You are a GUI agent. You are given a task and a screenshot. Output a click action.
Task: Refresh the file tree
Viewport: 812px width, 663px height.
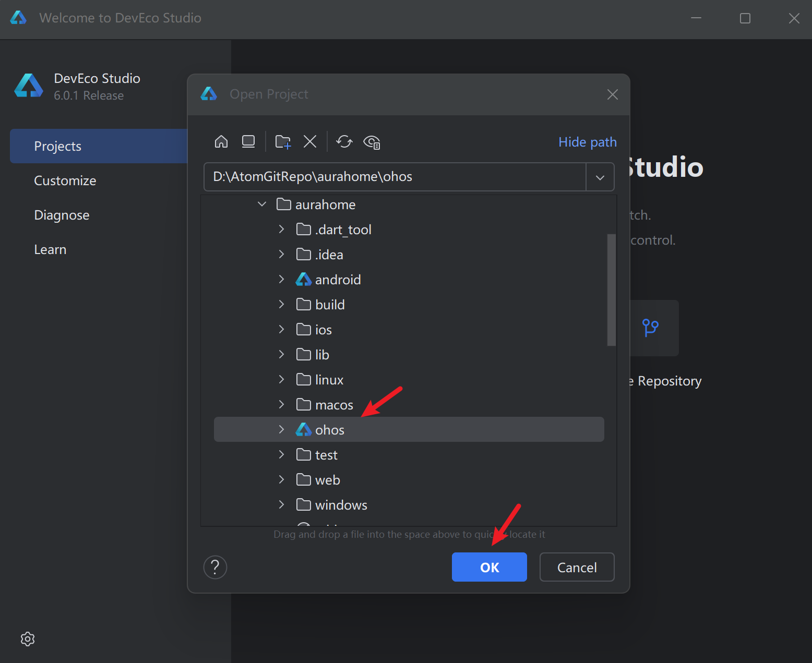344,141
